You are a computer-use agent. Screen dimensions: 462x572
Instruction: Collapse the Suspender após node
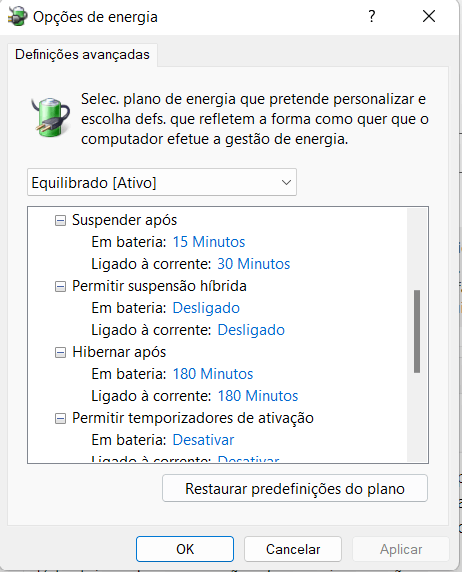point(60,220)
